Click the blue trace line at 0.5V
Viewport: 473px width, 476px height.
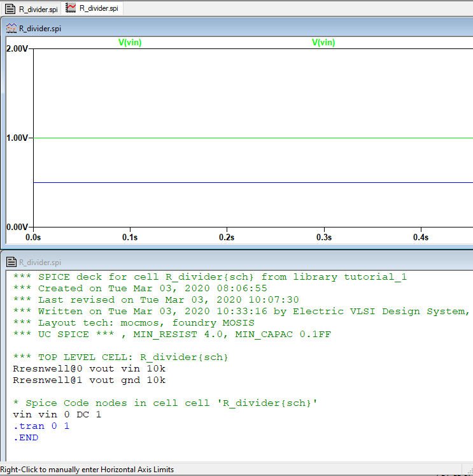click(x=255, y=182)
